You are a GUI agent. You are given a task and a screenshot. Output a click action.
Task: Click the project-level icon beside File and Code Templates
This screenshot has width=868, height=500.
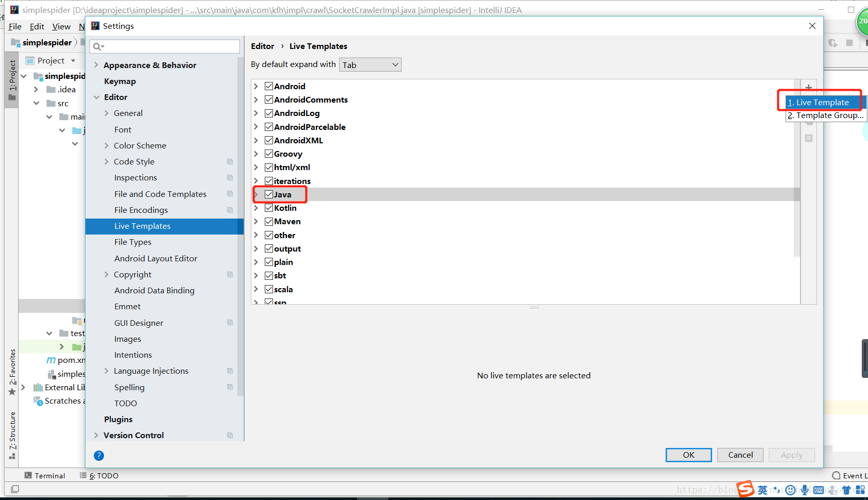coord(230,194)
